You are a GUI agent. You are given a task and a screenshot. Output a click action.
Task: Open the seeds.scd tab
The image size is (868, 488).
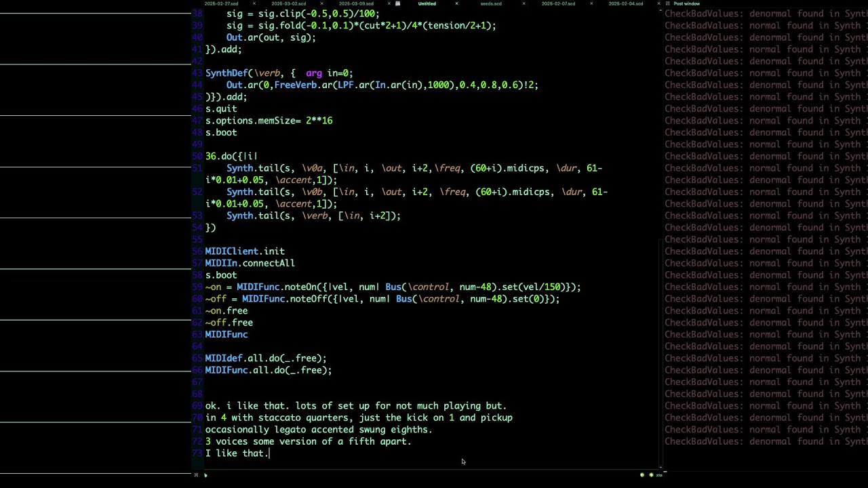pos(491,3)
